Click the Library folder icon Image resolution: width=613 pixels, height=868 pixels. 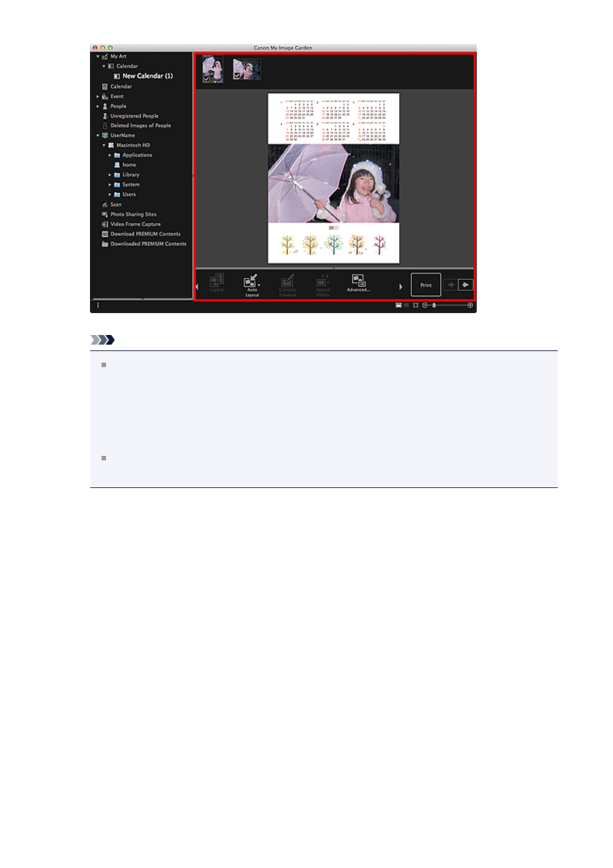click(117, 175)
